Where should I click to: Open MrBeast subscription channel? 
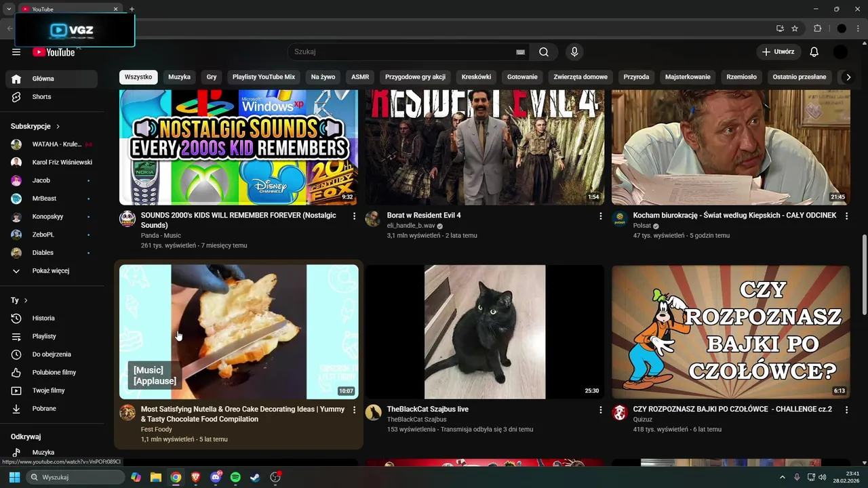click(x=52, y=199)
